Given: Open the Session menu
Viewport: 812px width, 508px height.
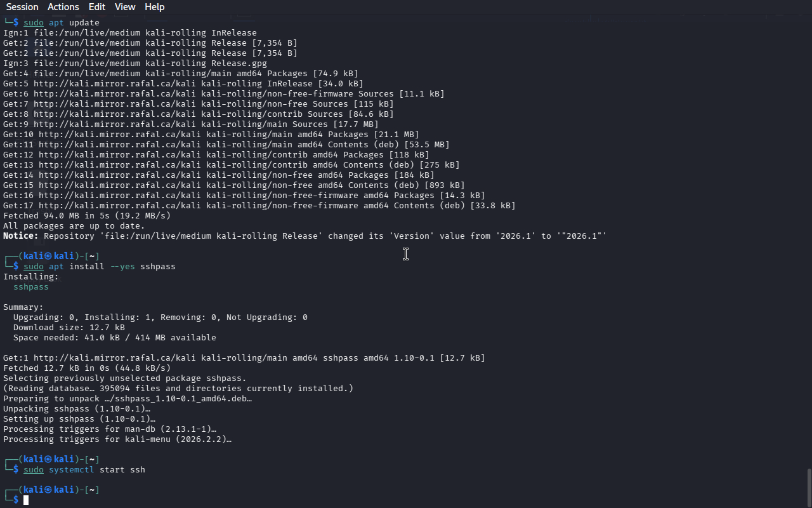Looking at the screenshot, I should 22,7.
